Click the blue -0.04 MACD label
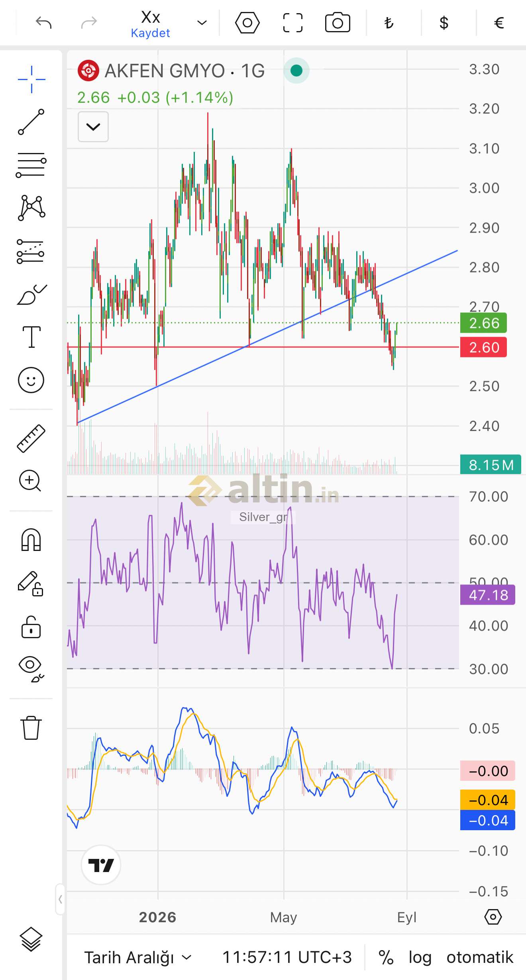 (x=488, y=820)
